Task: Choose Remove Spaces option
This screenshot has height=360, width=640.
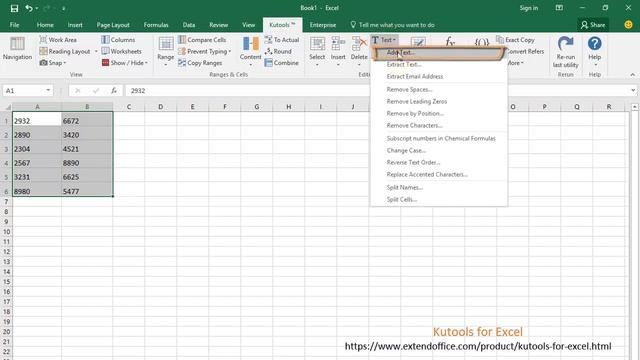Action: (439, 89)
